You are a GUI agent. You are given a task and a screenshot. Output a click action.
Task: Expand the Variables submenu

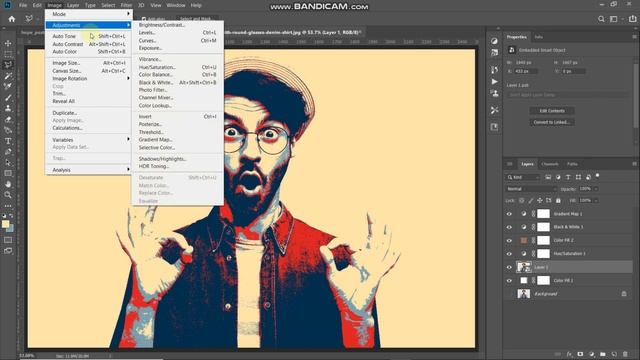tap(88, 140)
